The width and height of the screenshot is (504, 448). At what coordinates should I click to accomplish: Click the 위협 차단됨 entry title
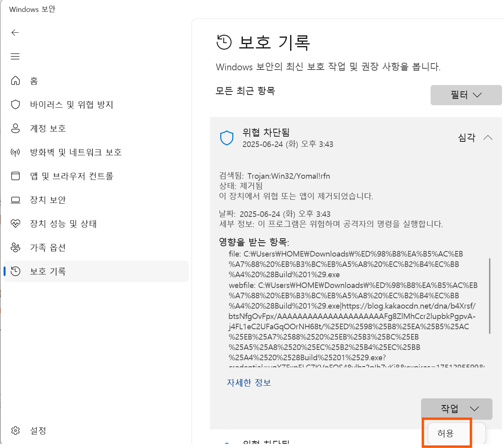[266, 132]
